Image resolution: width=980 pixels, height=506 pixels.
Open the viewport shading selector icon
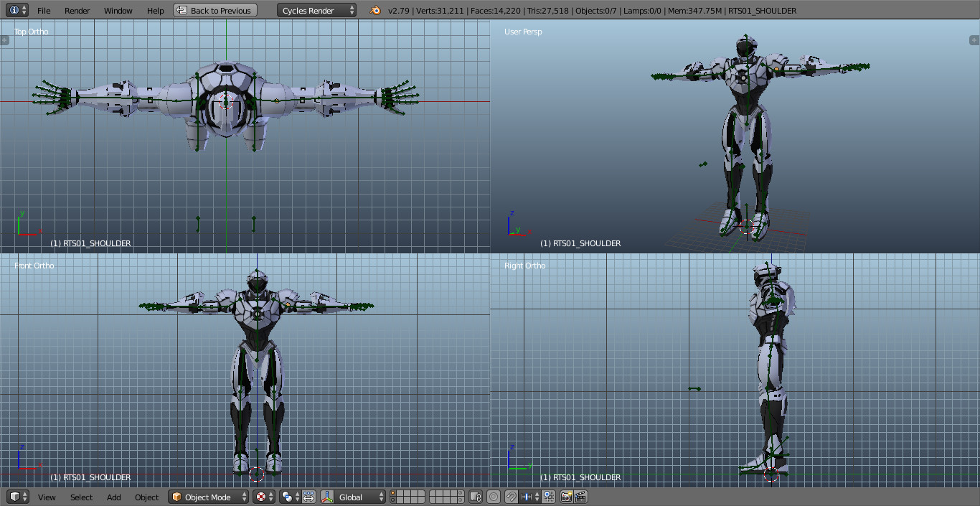click(x=262, y=496)
